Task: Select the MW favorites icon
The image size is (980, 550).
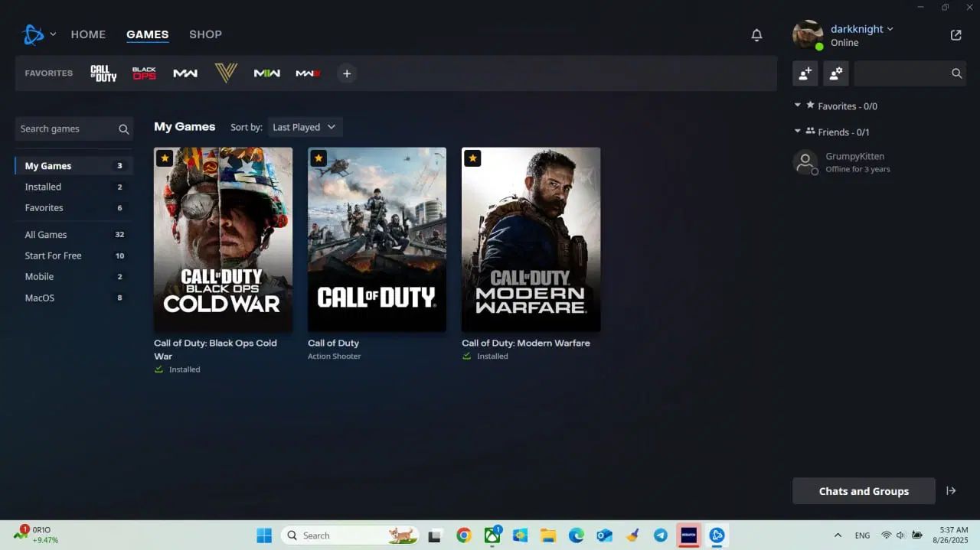Action: tap(185, 73)
